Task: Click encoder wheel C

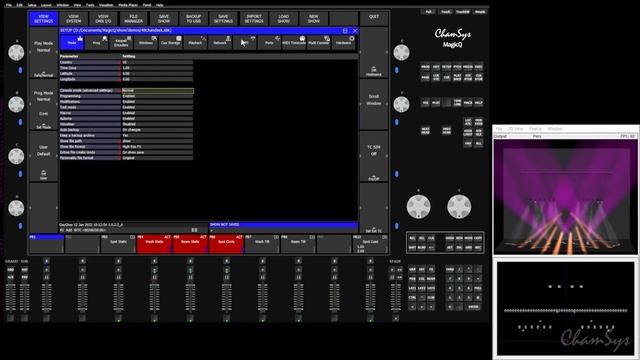Action: coord(16,156)
